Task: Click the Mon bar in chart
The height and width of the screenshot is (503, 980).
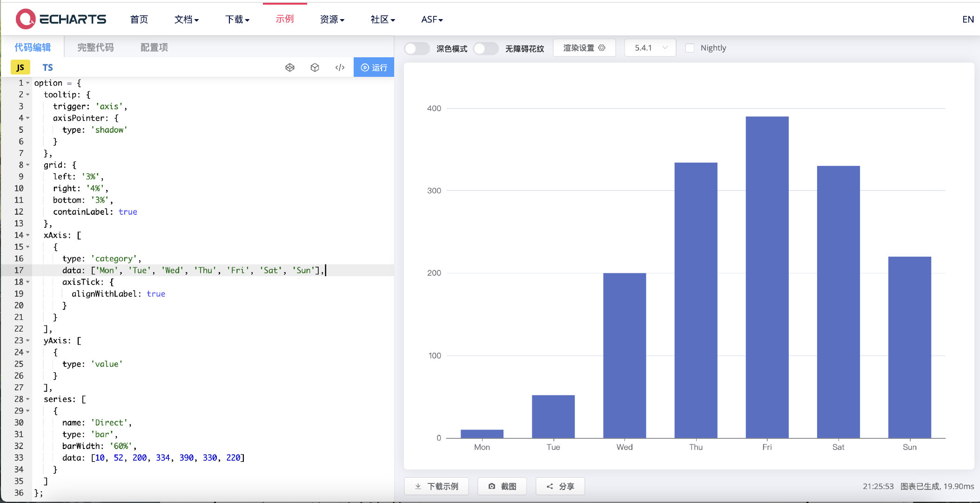Action: point(482,434)
